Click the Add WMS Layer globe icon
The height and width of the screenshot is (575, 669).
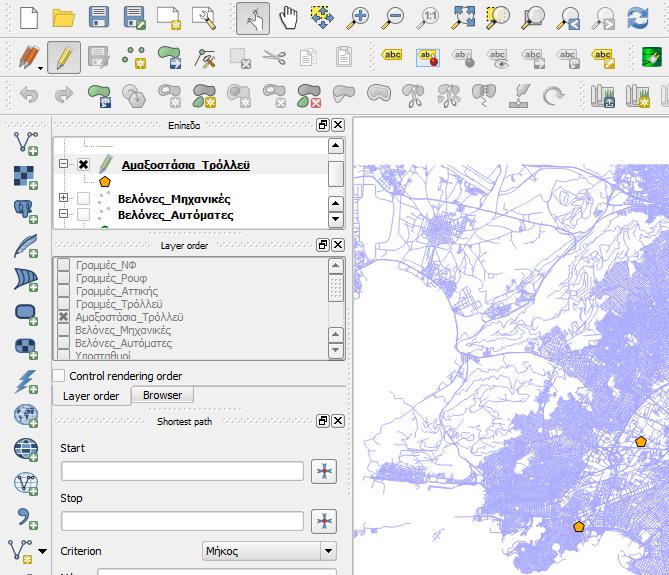26,415
